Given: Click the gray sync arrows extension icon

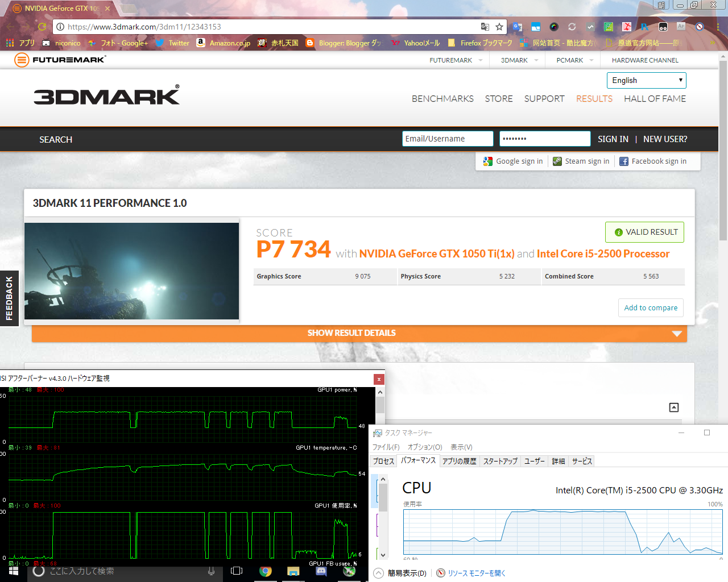Looking at the screenshot, I should (572, 27).
